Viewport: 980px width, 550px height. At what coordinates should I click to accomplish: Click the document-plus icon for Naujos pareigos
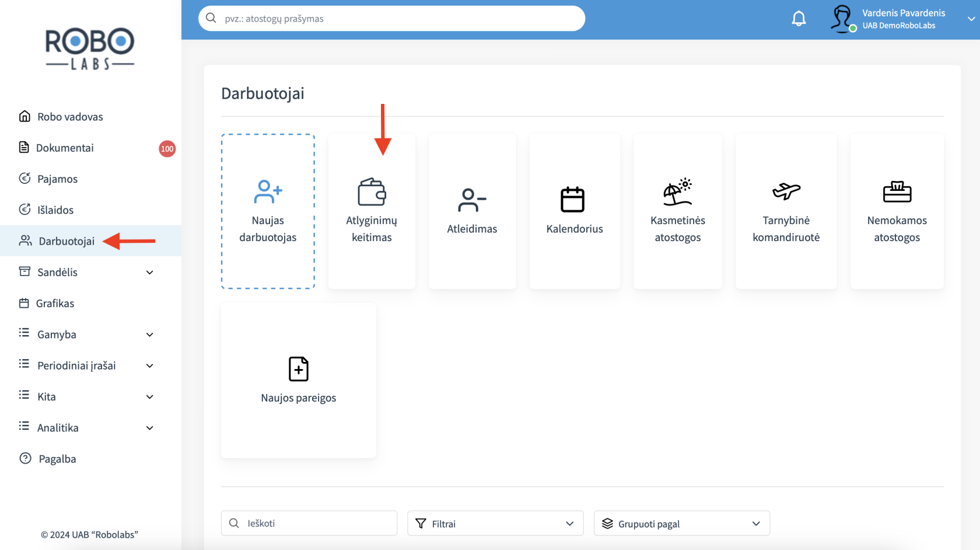pyautogui.click(x=299, y=369)
